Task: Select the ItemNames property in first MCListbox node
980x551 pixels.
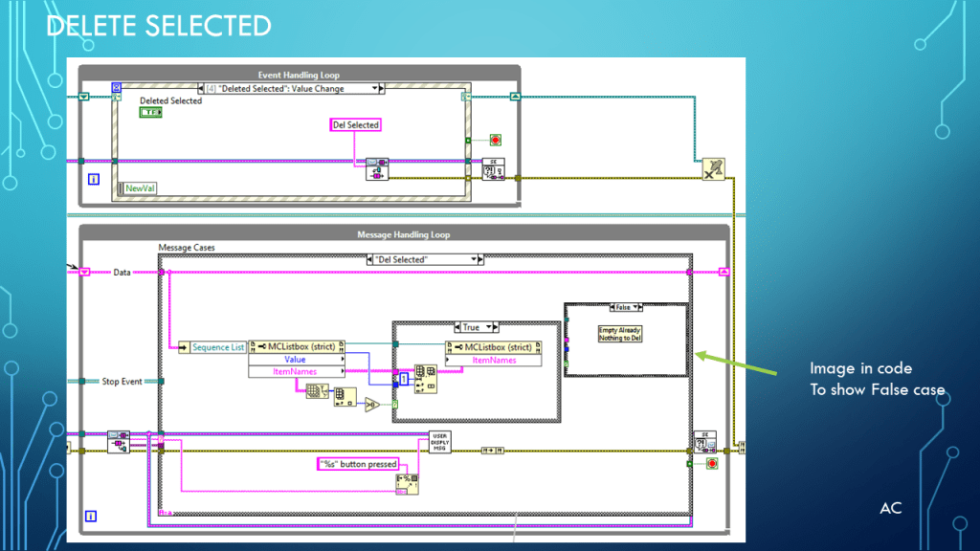Action: 297,371
